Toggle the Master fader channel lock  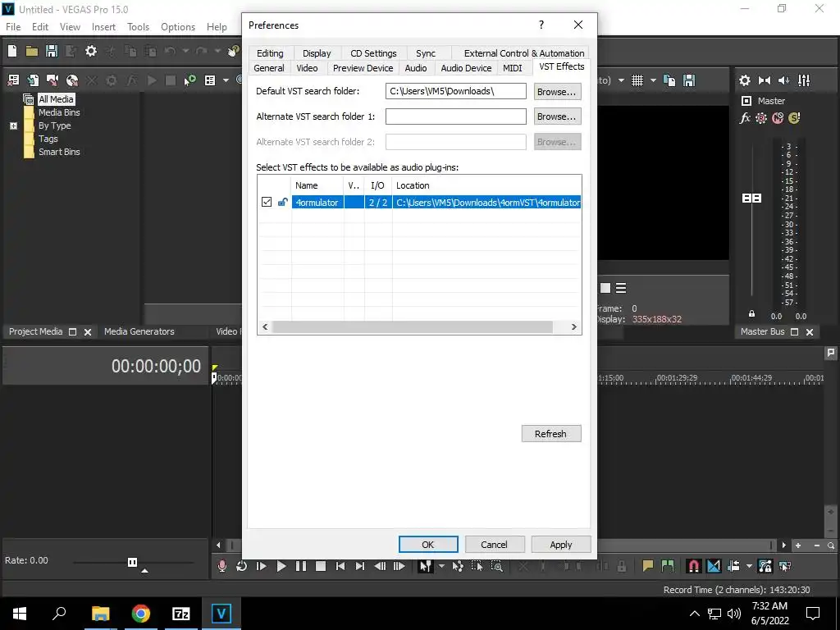(x=751, y=314)
